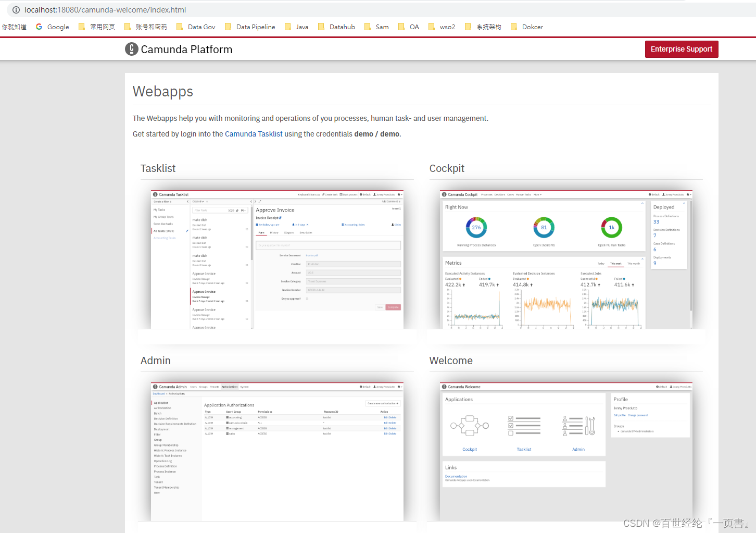The image size is (756, 533).
Task: Open the 系统架构 bookmark folder
Action: click(x=483, y=27)
